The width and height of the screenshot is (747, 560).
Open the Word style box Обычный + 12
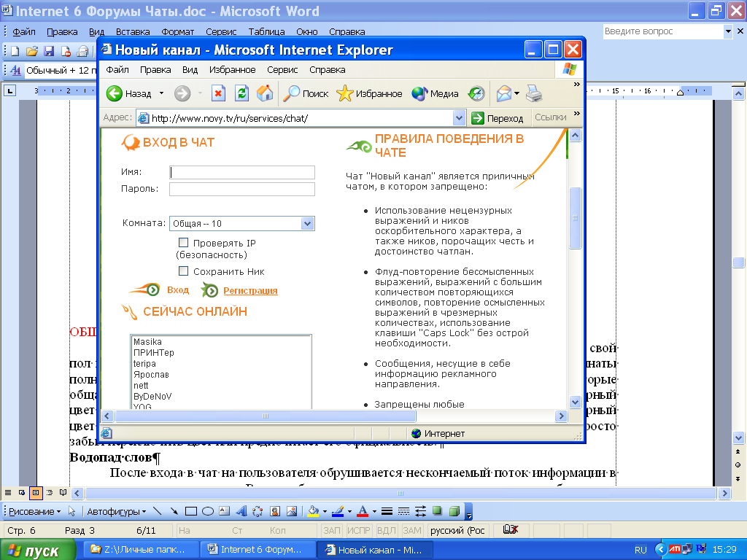pos(60,71)
